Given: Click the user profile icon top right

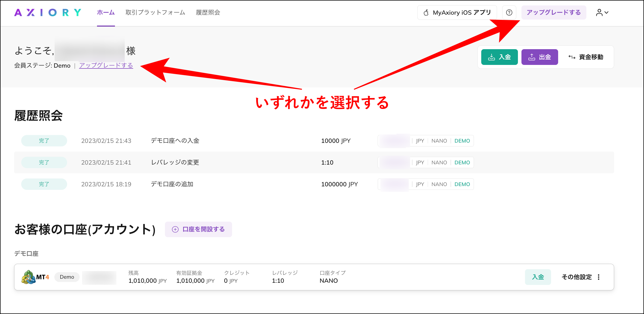Looking at the screenshot, I should [599, 12].
